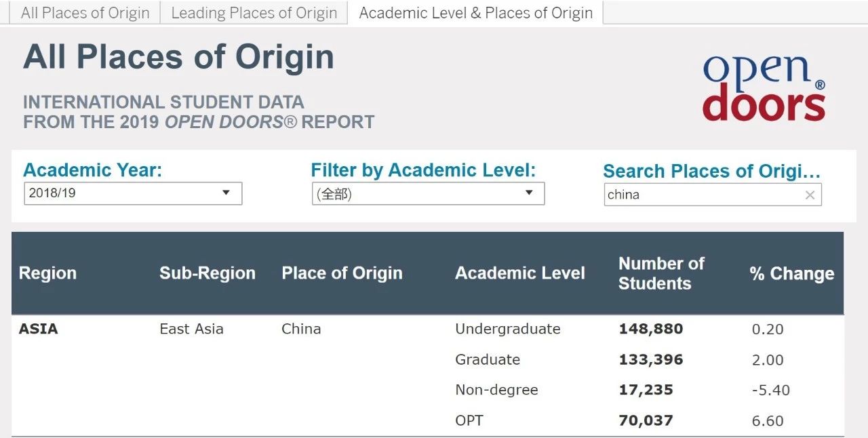Click the Place of Origin column header
868x438 pixels.
coord(342,273)
